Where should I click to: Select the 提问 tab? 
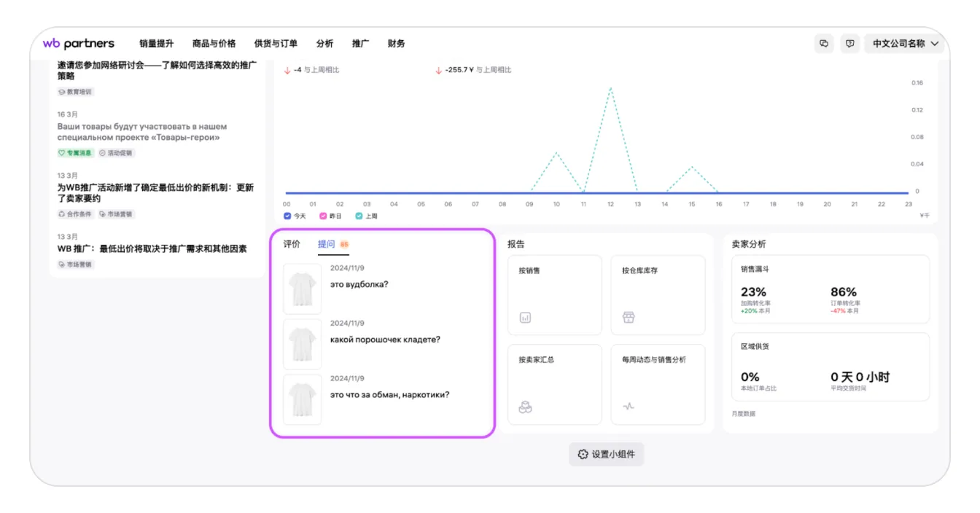pos(326,244)
